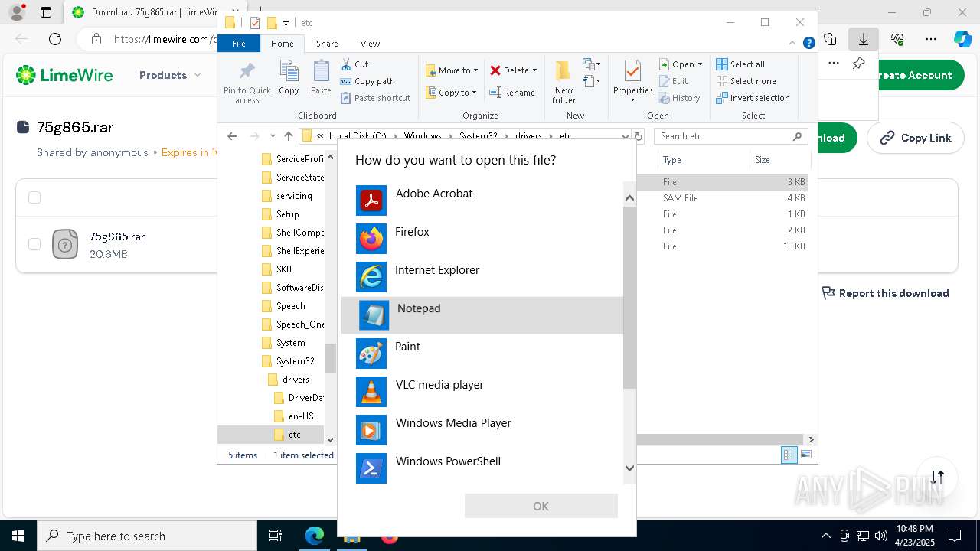
Task: Pick Windows PowerShell from the list
Action: (x=482, y=468)
